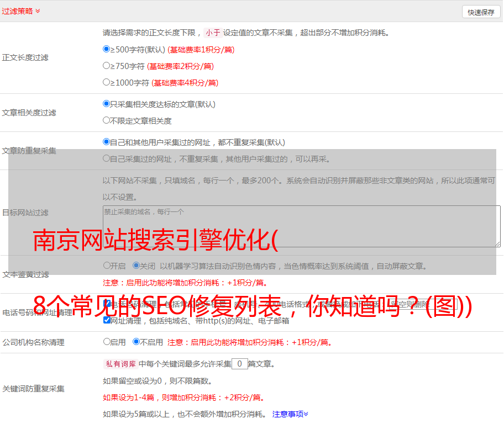Screen dimensions: 504x424
Task: Click the 禁止采集的域名 text area
Action: 302,226
